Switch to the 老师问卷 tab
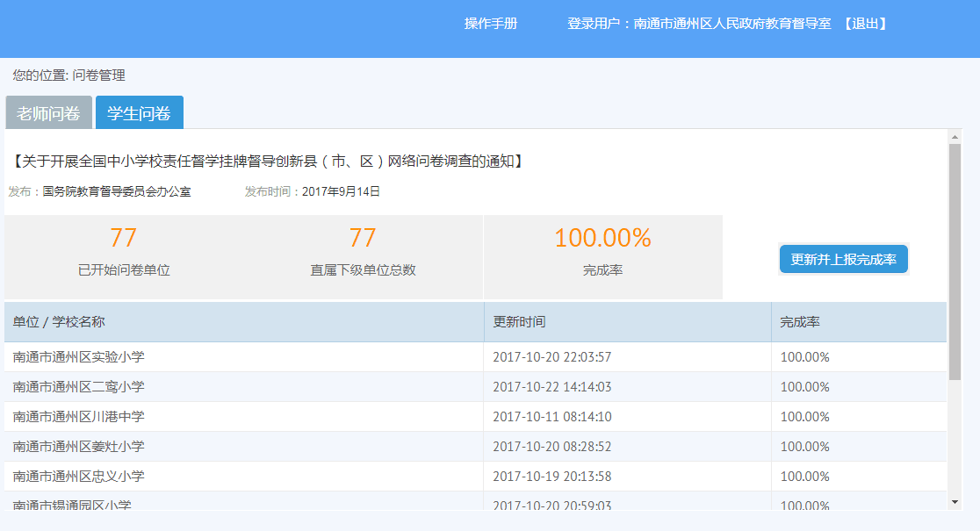980x531 pixels. 48,113
